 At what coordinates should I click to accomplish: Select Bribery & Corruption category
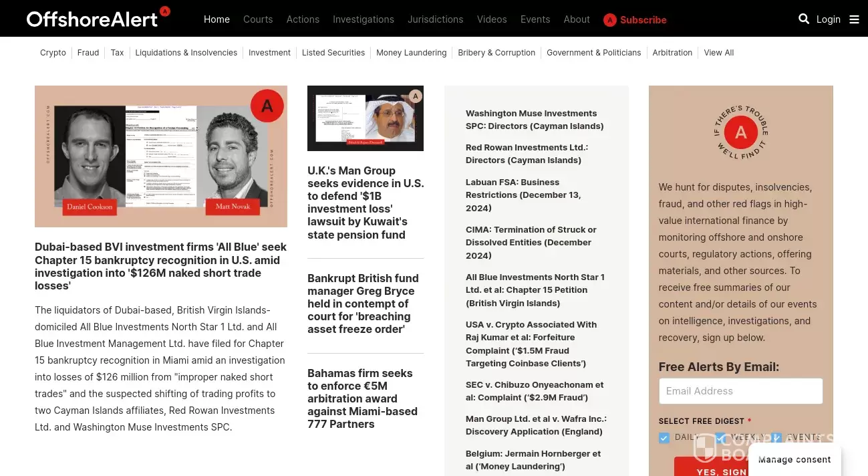pyautogui.click(x=496, y=53)
